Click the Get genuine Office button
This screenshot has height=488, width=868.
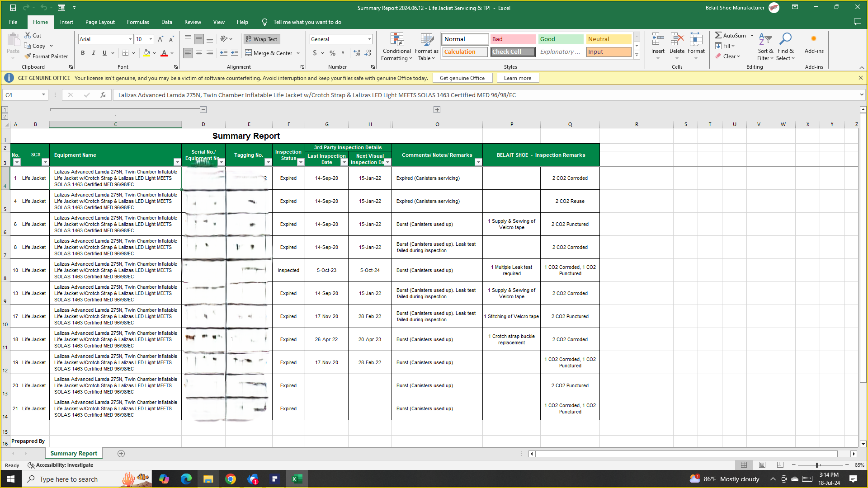(x=462, y=78)
